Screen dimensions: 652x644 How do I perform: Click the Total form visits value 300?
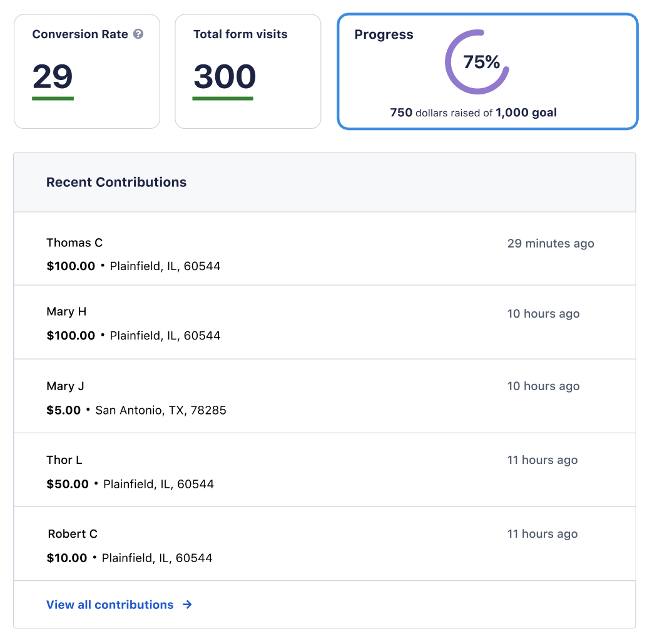(224, 77)
